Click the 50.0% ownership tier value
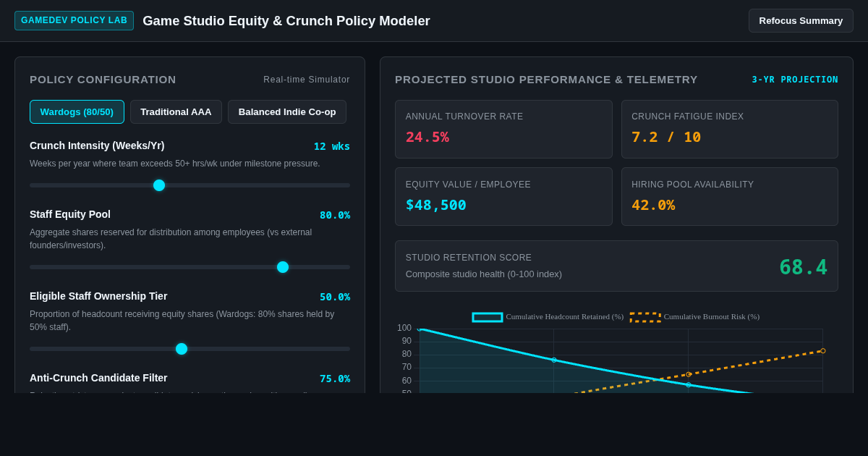The height and width of the screenshot is (456, 868). (335, 297)
